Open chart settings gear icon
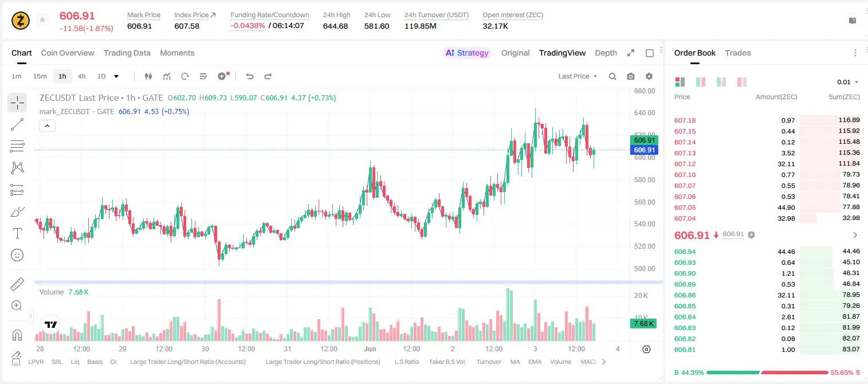 649,76
